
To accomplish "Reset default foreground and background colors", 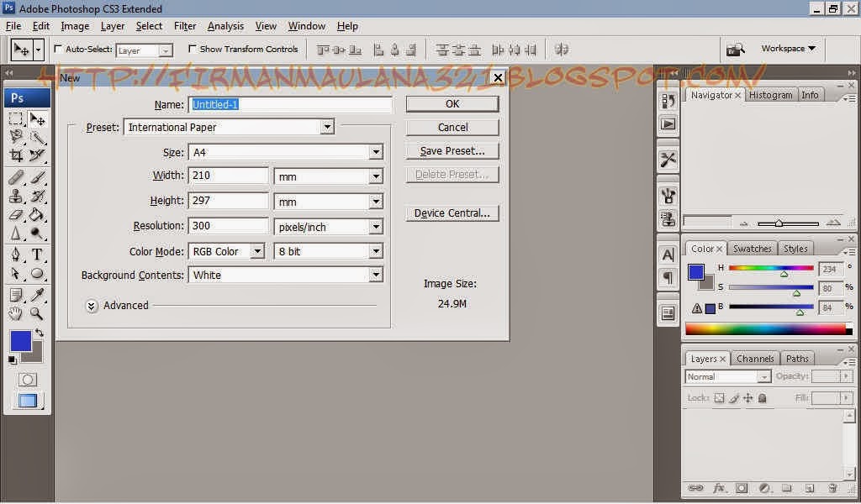I will (12, 360).
